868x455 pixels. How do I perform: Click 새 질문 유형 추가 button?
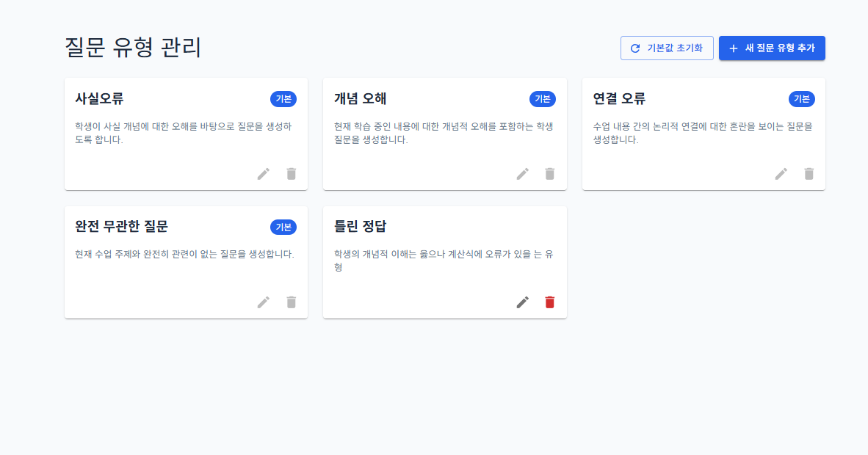coord(772,48)
